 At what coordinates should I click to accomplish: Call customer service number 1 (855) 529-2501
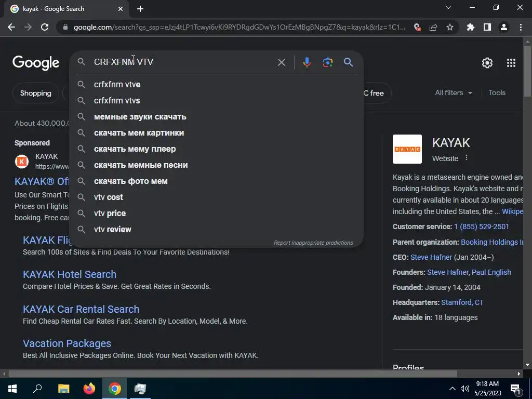[x=482, y=227]
